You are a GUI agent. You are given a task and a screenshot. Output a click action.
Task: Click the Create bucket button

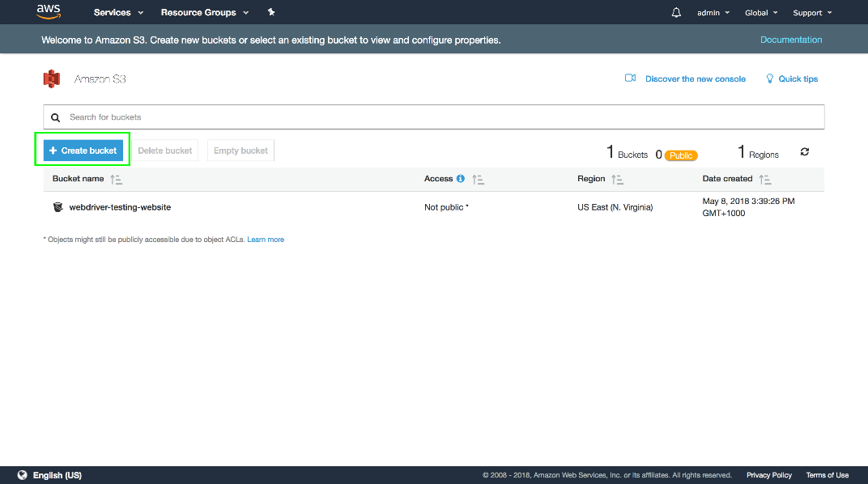click(x=83, y=151)
